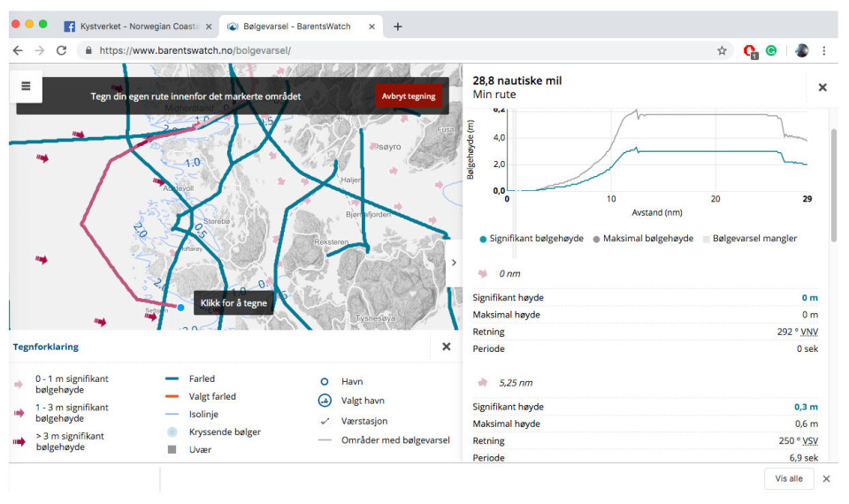Click the blue route endpoint dot on the map

tap(180, 308)
